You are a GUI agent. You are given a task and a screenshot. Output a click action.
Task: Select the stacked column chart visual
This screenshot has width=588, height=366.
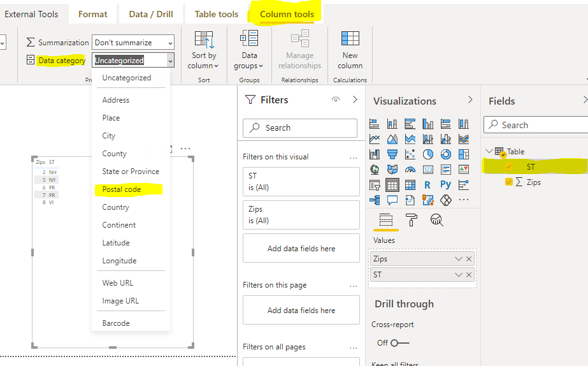pyautogui.click(x=392, y=124)
